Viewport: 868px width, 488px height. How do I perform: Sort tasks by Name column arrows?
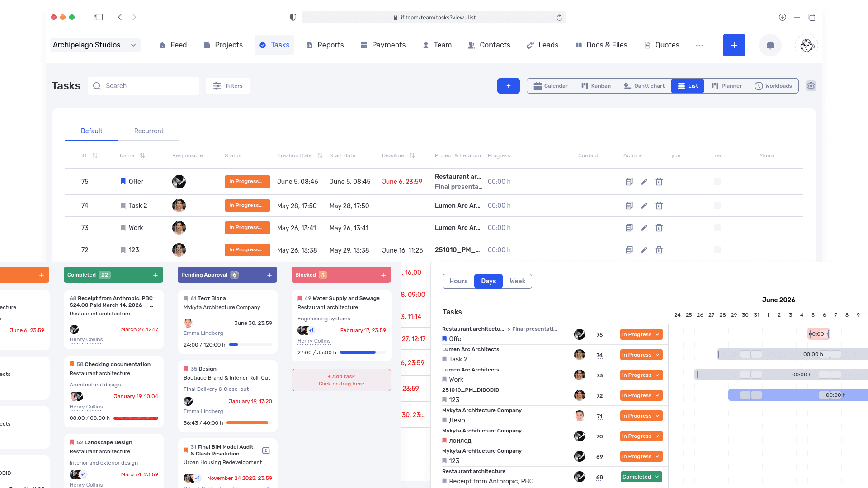pyautogui.click(x=142, y=155)
